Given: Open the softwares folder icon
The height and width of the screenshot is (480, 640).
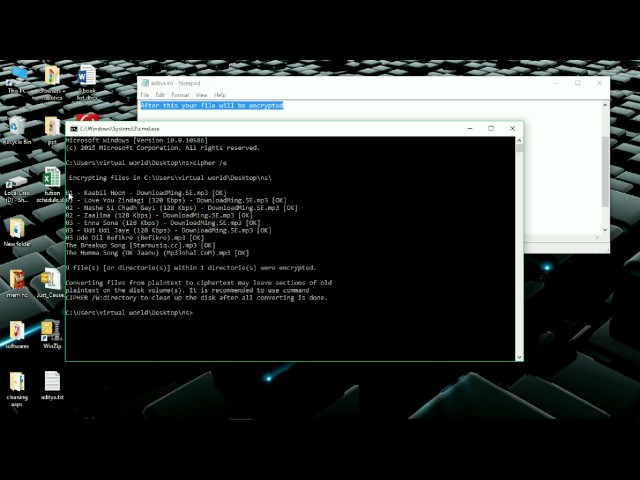Looking at the screenshot, I should pos(17,335).
